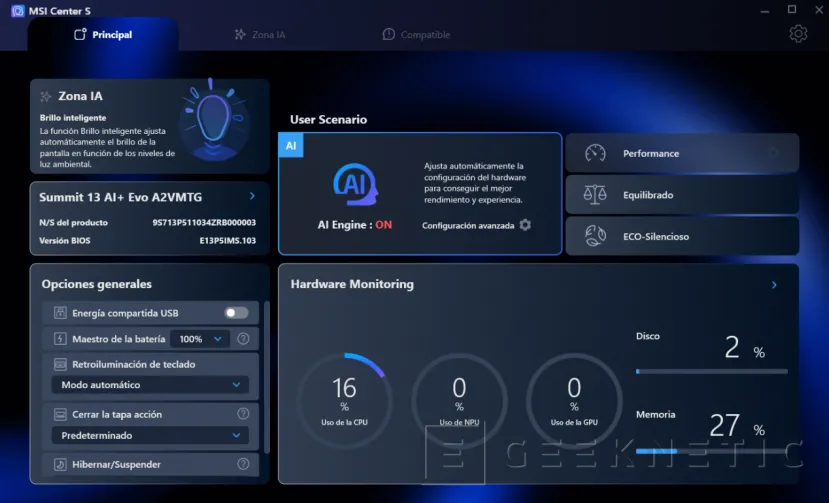This screenshot has height=503, width=829.
Task: Close the MSI Center S window
Action: tap(819, 10)
